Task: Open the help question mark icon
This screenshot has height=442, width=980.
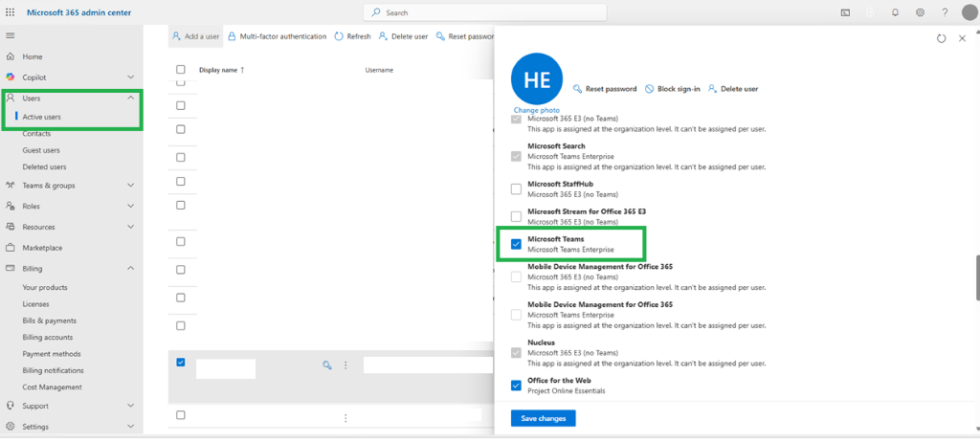Action: [945, 12]
